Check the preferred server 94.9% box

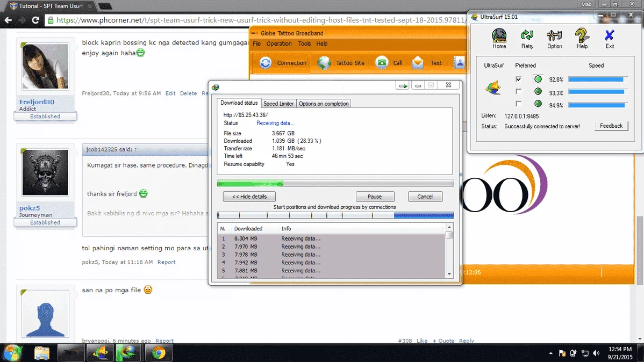coord(518,104)
